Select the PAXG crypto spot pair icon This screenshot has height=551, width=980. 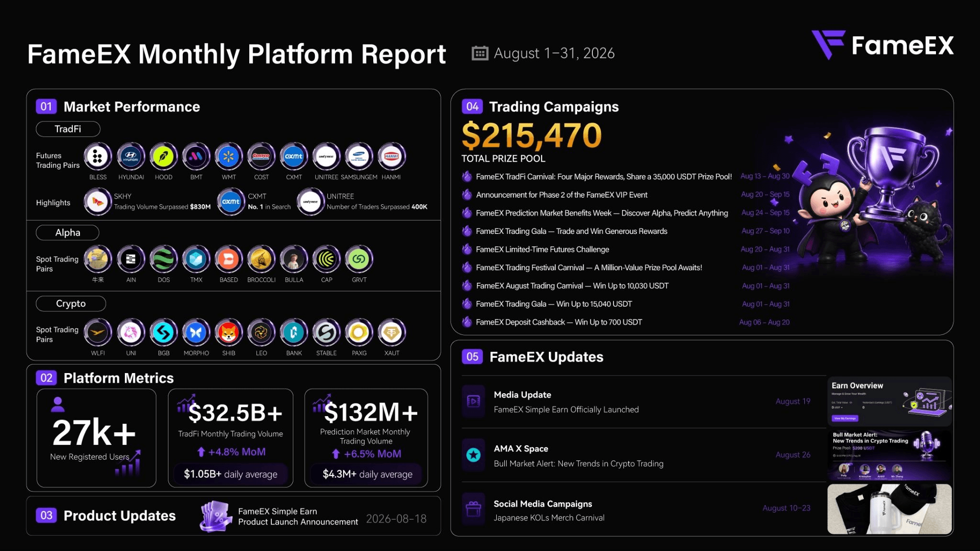coord(359,332)
